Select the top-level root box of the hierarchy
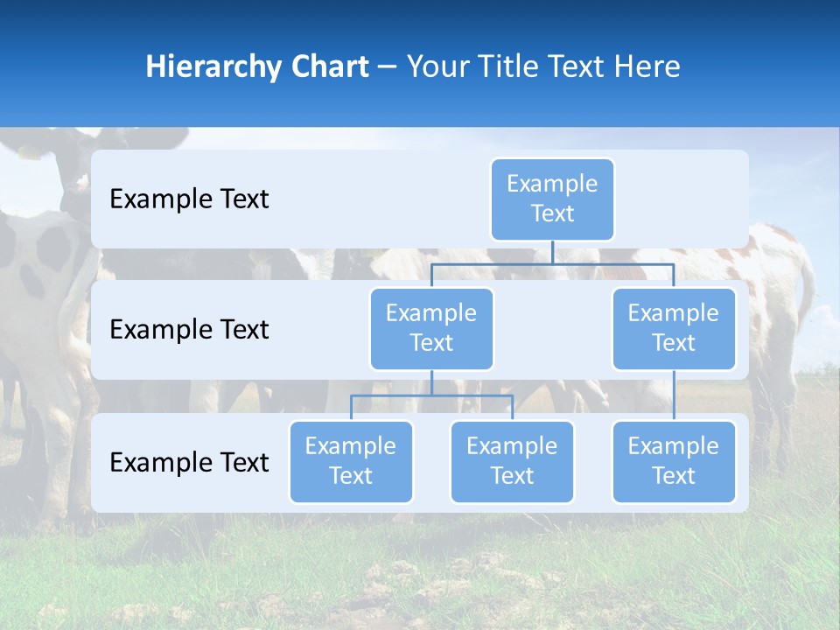 coord(552,199)
